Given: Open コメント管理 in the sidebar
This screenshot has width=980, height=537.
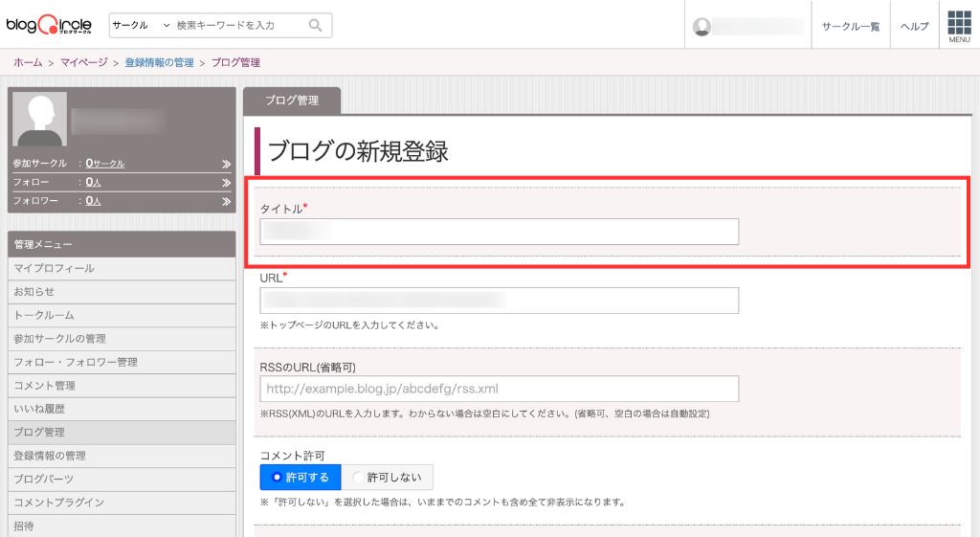Looking at the screenshot, I should coord(122,386).
